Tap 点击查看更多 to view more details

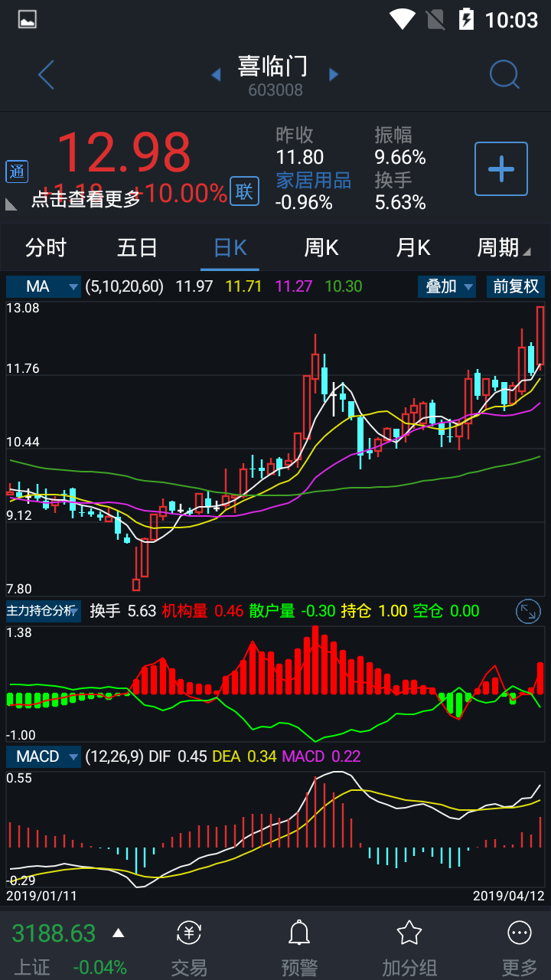pos(86,199)
